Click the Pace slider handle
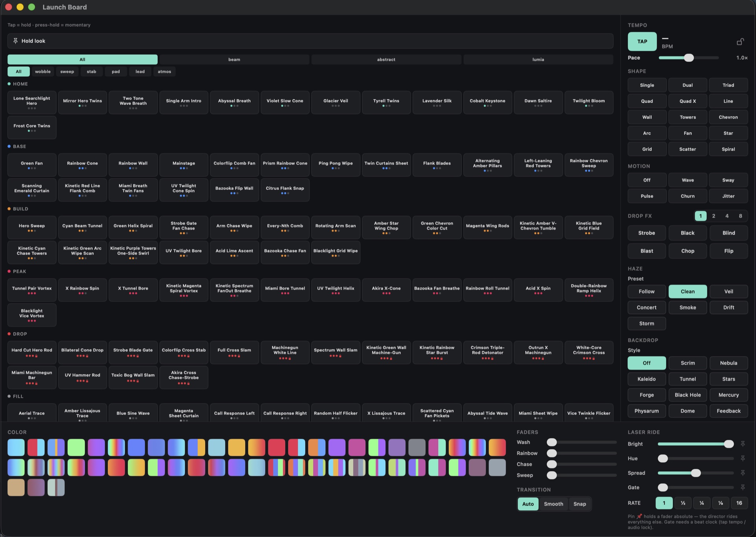 click(x=689, y=58)
